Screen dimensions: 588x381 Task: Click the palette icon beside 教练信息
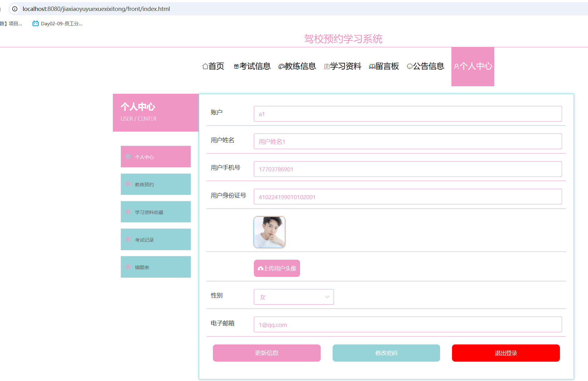(x=281, y=66)
